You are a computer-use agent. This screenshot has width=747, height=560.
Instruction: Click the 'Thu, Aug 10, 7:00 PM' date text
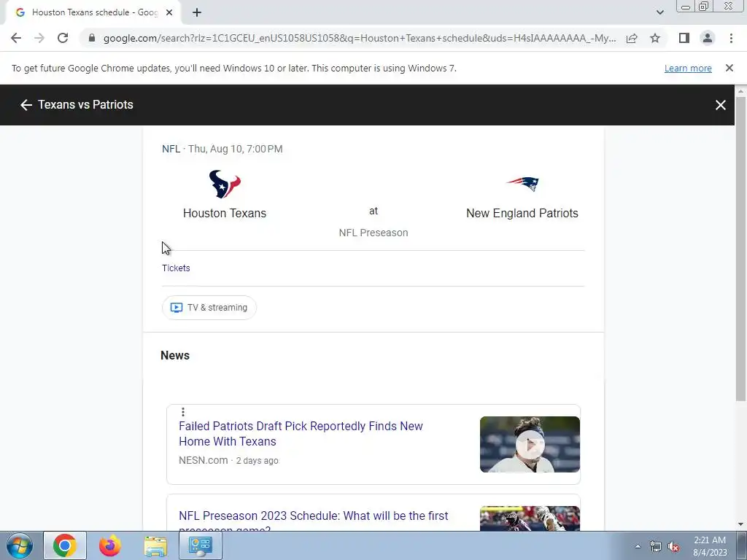point(236,149)
